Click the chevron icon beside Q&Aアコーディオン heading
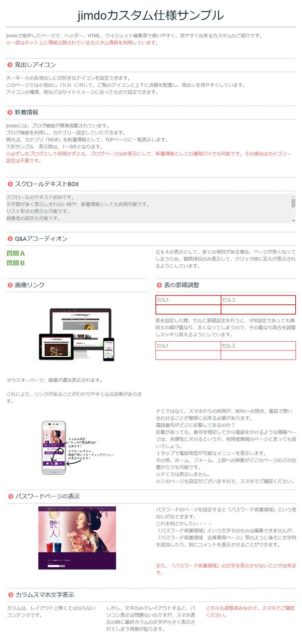Image resolution: width=302 pixels, height=644 pixels. 10,239
